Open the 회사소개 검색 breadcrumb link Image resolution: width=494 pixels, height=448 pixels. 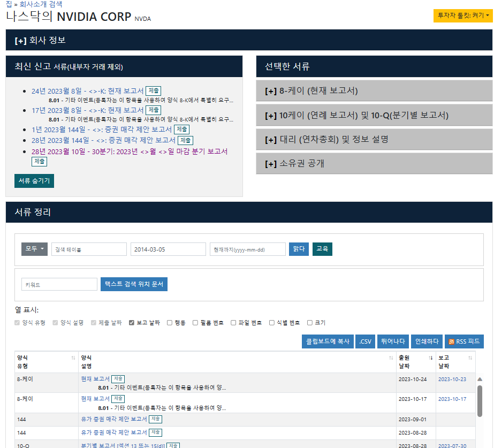pos(41,4)
